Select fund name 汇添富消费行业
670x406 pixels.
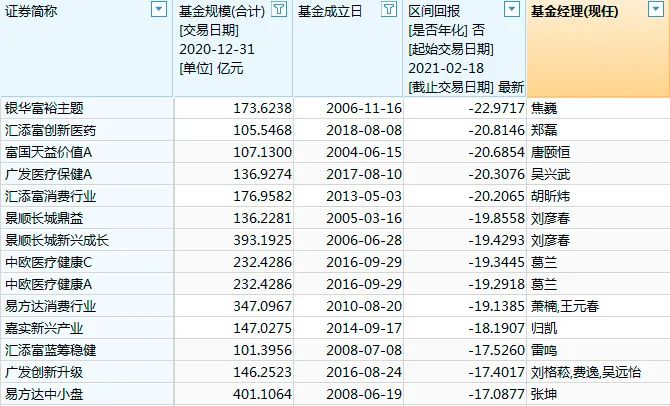click(50, 196)
